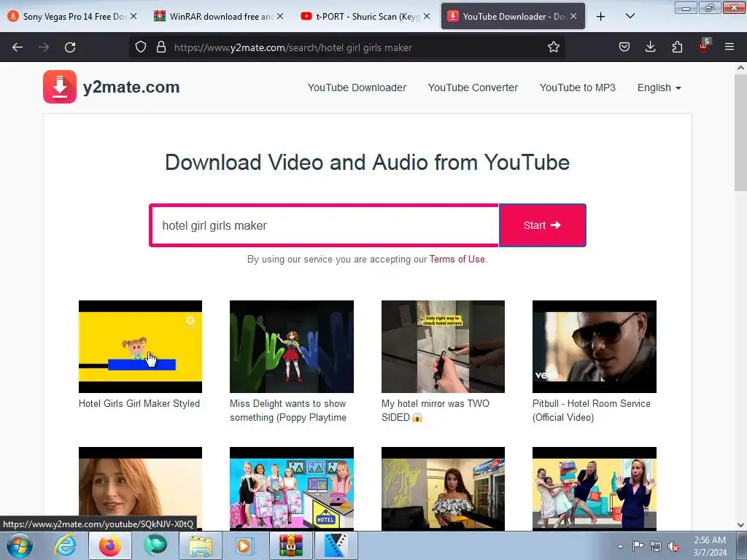Switch to WinRAR download free tab
747x560 pixels.
click(219, 17)
